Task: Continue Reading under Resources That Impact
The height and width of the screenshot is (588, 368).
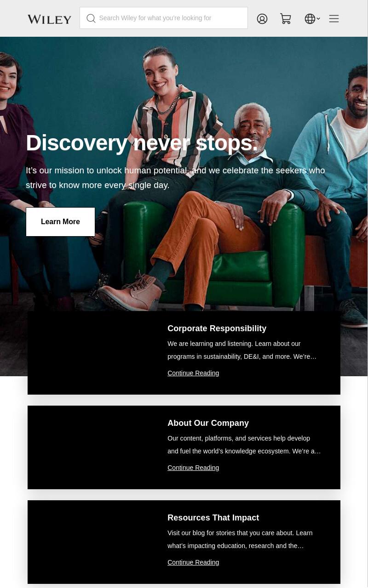Action: 193,562
